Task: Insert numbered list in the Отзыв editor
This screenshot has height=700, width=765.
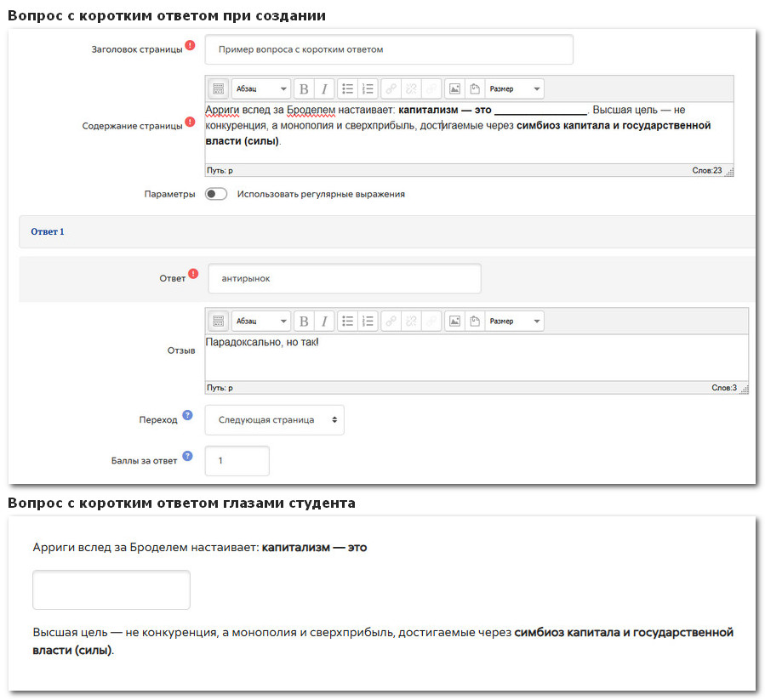Action: [x=368, y=321]
